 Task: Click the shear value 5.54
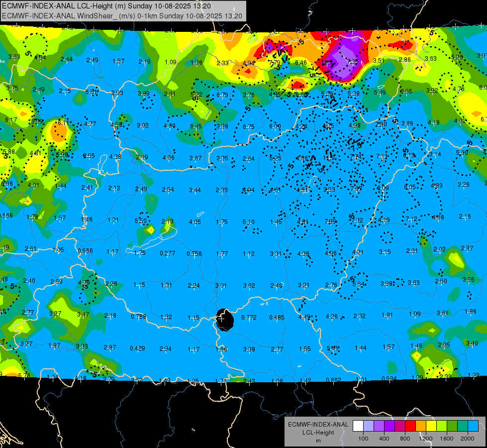coord(359,284)
